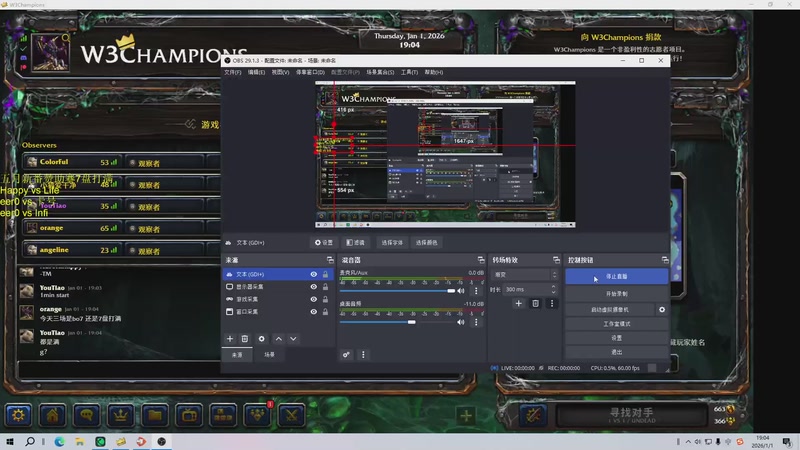Toggle visibility of 游戏采集 source
This screenshot has width=800, height=450.
[314, 299]
